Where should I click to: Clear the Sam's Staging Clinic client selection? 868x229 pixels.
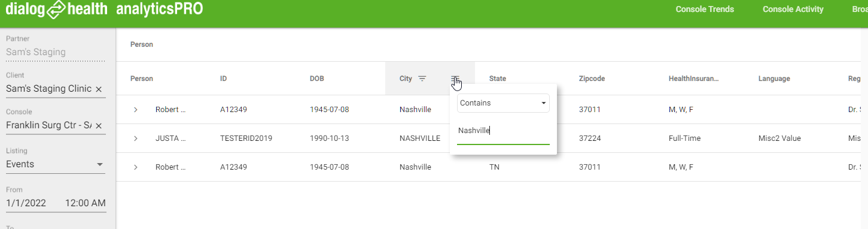(x=99, y=89)
